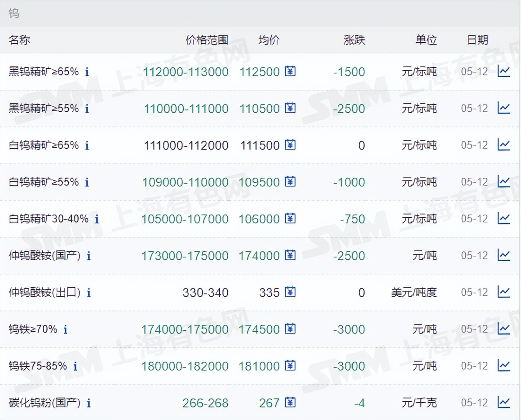The image size is (521, 420).
Task: Open price trend chart for 黑钨精矿≥55%
Action: coord(504,108)
